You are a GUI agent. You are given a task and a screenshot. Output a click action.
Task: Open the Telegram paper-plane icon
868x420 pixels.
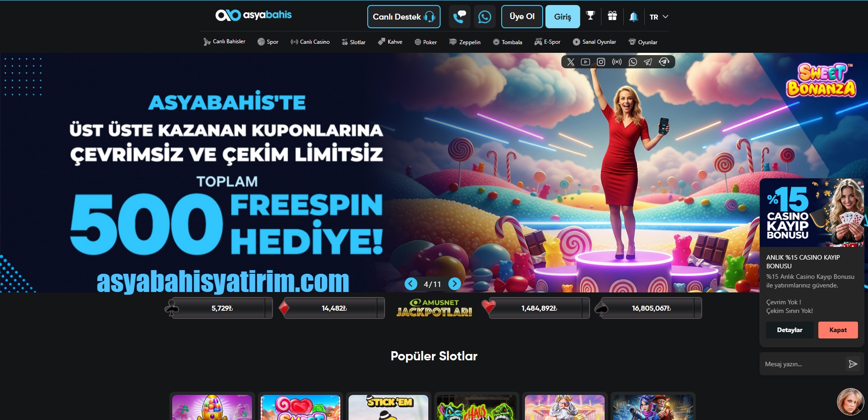(x=648, y=62)
